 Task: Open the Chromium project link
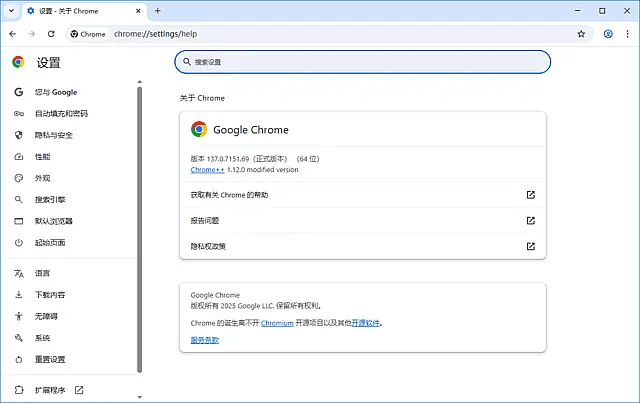click(x=276, y=324)
